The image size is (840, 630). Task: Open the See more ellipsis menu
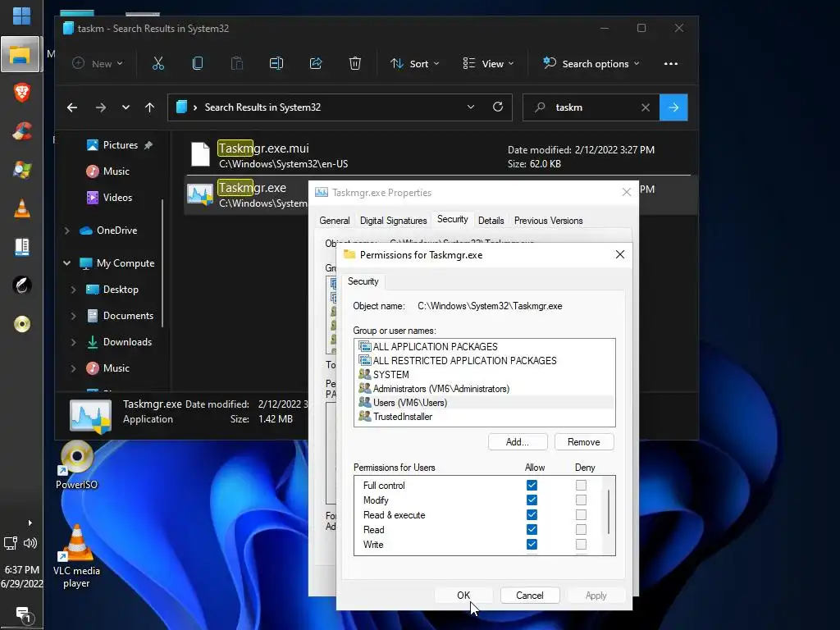point(671,64)
